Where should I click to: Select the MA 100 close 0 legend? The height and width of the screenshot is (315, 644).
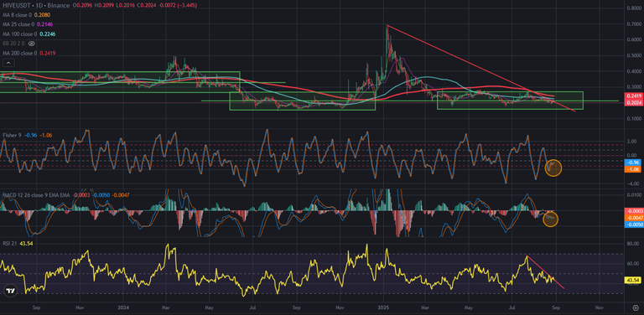point(20,34)
